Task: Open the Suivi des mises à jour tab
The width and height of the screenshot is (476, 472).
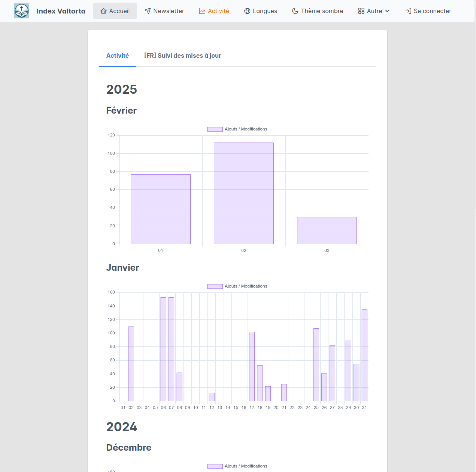Action: pos(182,55)
